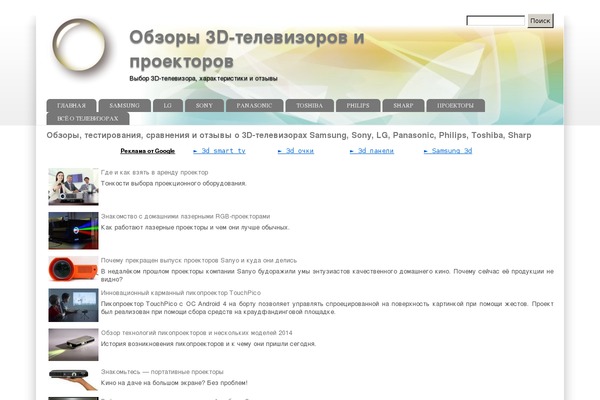Follow the 3d очки ad link
This screenshot has height=400, width=600.
pos(296,151)
